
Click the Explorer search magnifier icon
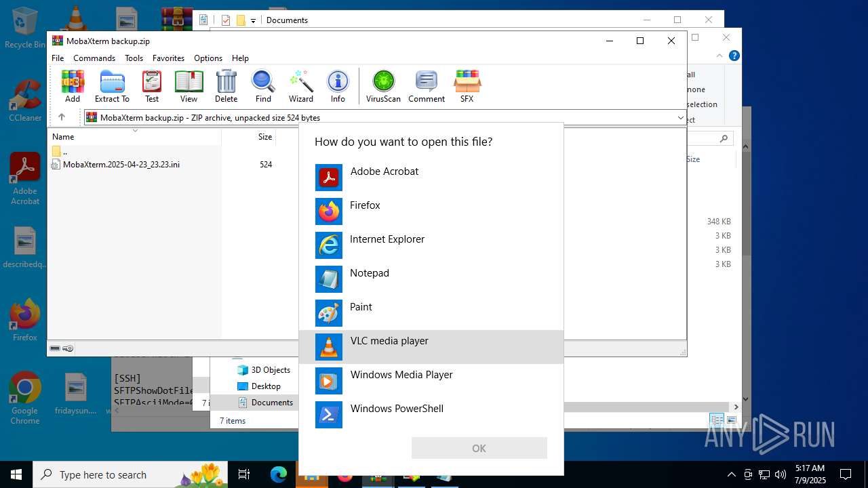(724, 138)
